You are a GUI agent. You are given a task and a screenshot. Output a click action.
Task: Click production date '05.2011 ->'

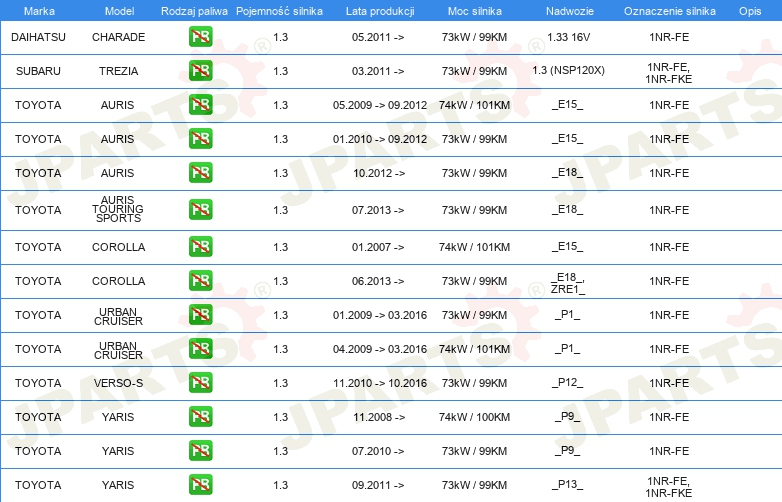point(378,37)
